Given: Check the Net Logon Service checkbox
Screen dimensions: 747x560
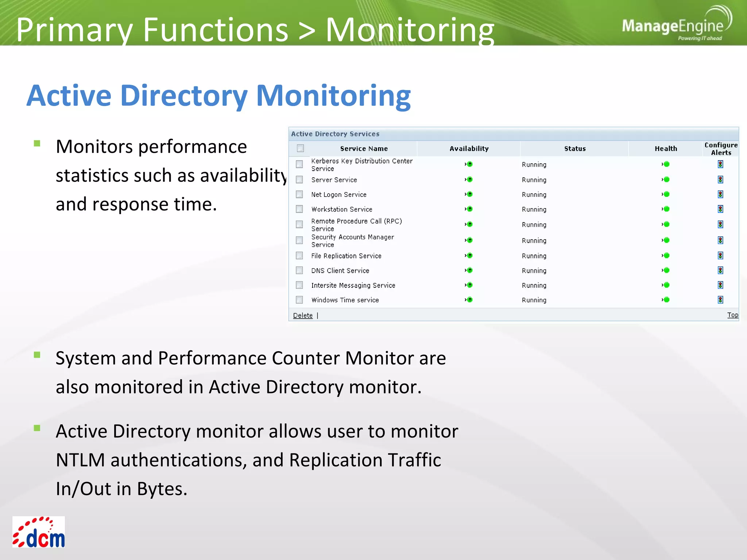Looking at the screenshot, I should pyautogui.click(x=299, y=194).
